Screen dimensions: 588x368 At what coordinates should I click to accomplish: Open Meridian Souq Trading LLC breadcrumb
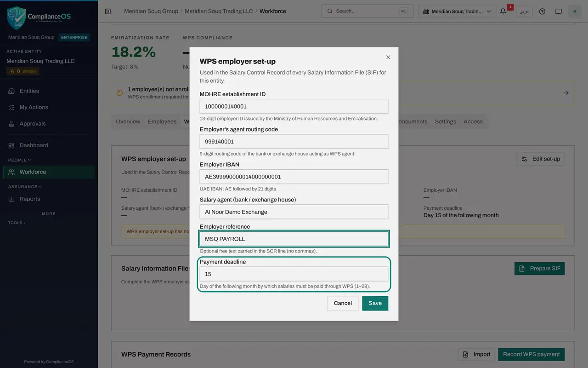coord(219,11)
